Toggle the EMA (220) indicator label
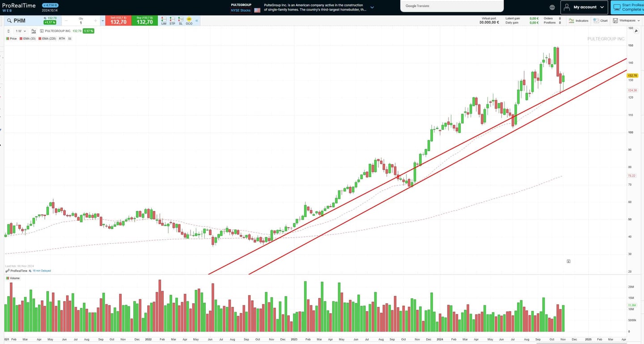 [x=48, y=38]
